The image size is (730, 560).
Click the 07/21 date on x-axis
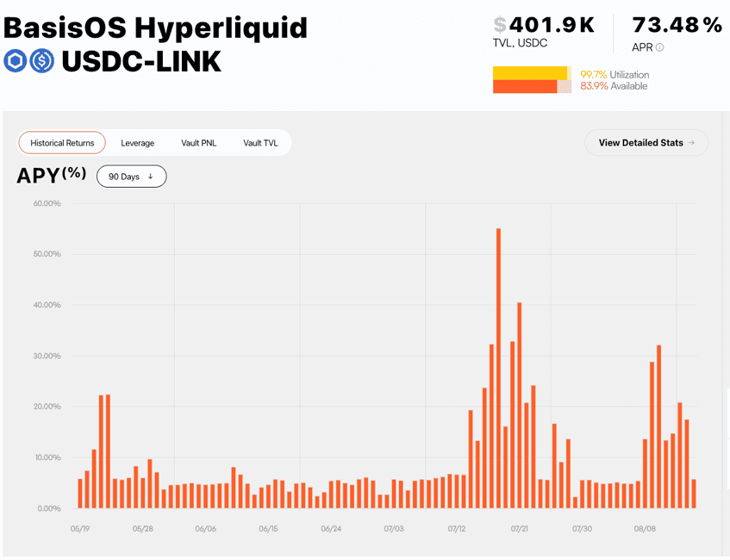pyautogui.click(x=519, y=528)
